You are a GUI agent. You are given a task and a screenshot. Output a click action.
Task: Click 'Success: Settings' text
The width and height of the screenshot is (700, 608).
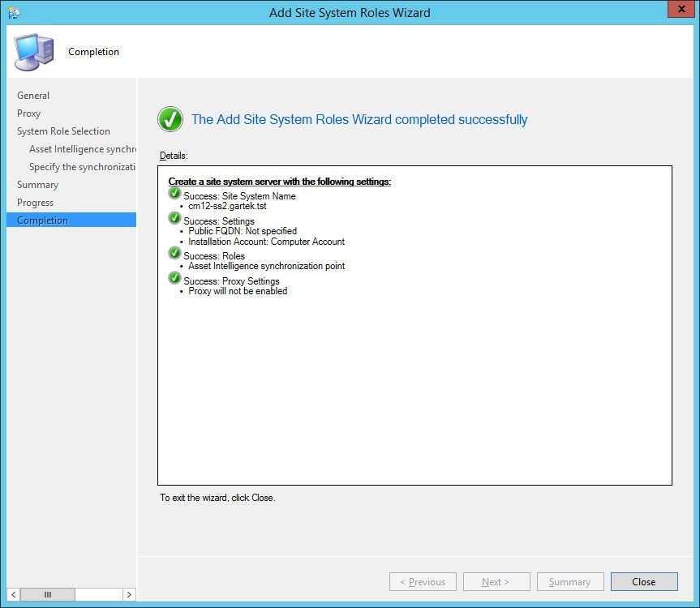[x=219, y=221]
